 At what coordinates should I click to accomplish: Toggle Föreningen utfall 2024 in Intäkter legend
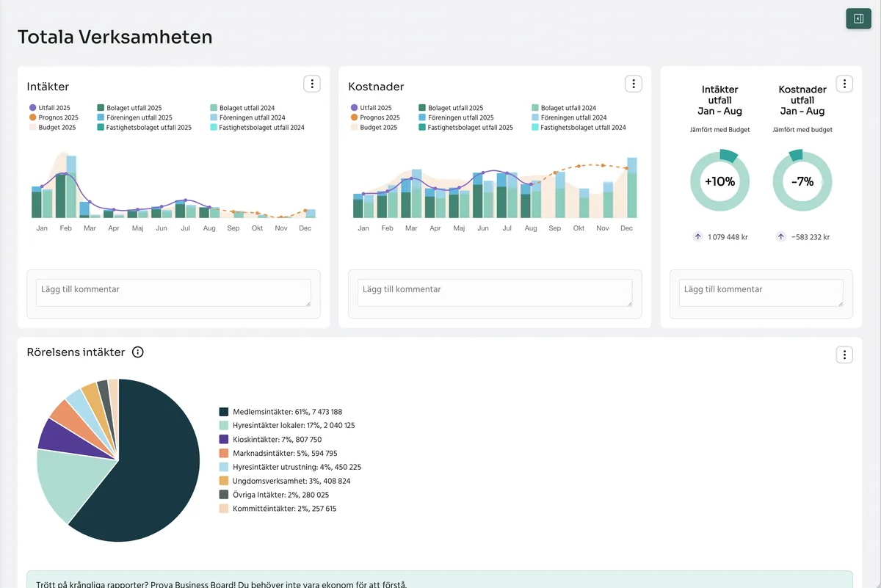tap(247, 117)
